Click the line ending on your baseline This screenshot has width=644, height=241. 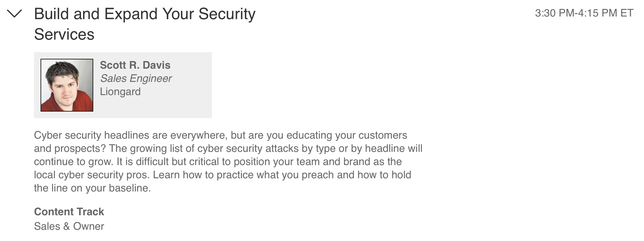coord(92,188)
